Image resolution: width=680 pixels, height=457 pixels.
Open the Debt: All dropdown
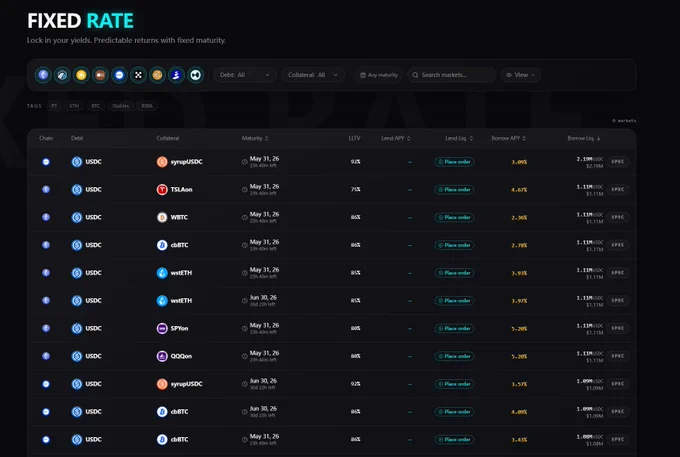(245, 75)
